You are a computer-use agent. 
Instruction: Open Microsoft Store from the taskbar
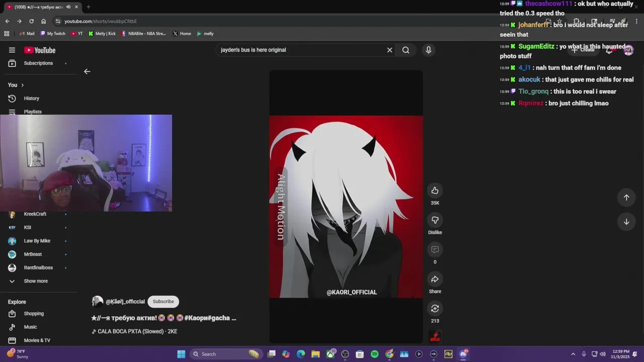(360, 354)
